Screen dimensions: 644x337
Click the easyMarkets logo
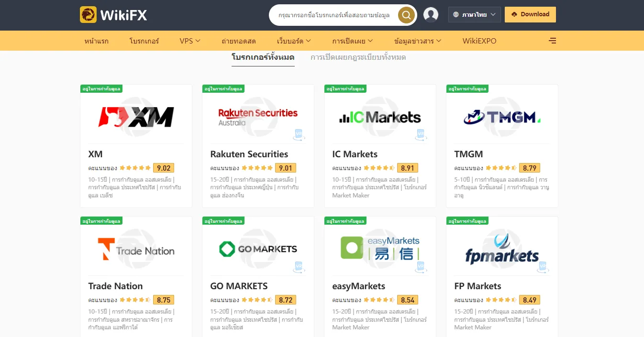pos(380,248)
